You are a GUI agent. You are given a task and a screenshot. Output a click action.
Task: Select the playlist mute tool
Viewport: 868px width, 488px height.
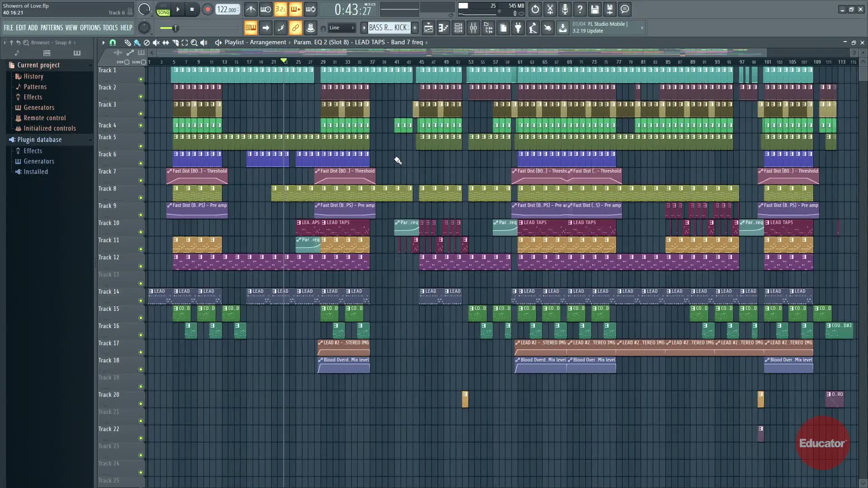(x=156, y=42)
